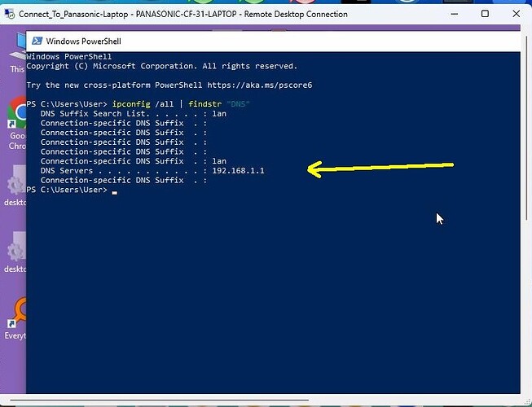Click the resize grip at window bottom-right corner
The image size is (532, 407).
pyautogui.click(x=526, y=401)
